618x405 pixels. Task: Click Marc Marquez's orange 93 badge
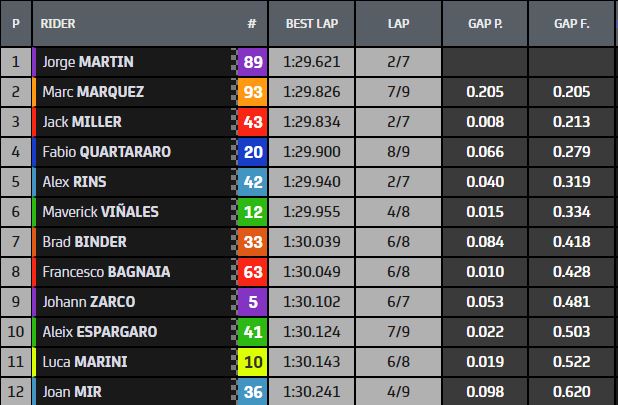[253, 92]
